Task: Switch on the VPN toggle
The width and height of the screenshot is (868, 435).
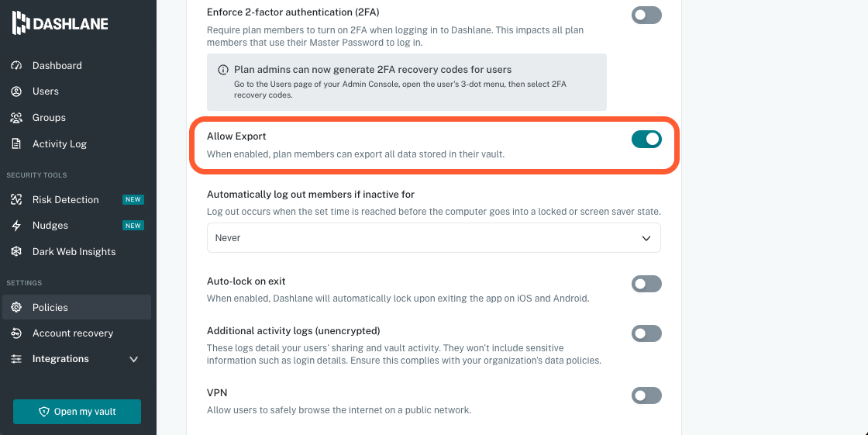Action: (646, 395)
